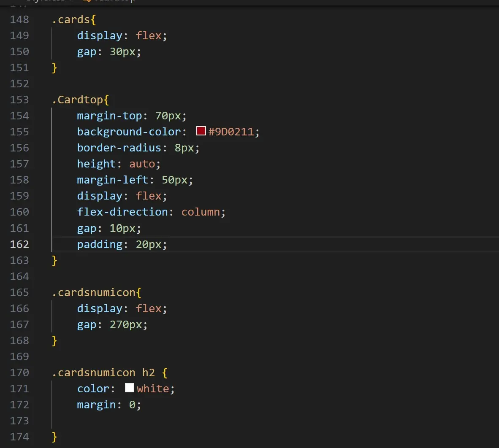The width and height of the screenshot is (499, 448).
Task: Click the display property on line 159
Action: click(x=100, y=196)
